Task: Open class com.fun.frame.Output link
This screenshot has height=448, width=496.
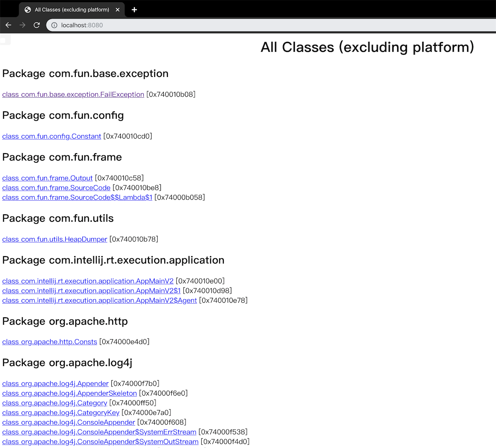Action: (x=48, y=178)
